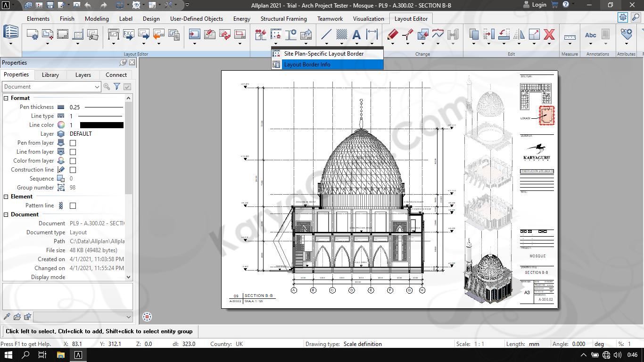Screen dimensions: 644x362
Task: Click the Export (EXC) icon in ribbon
Action: click(128, 34)
